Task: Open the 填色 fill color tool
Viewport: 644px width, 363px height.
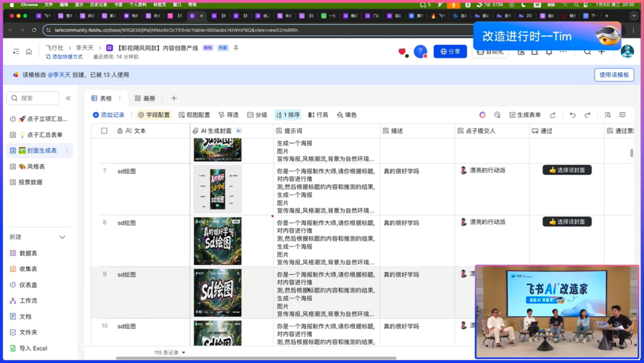Action: tap(346, 115)
